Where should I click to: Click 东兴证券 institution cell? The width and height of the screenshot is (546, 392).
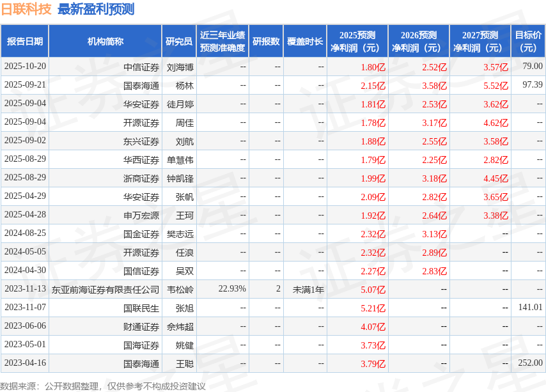point(141,141)
